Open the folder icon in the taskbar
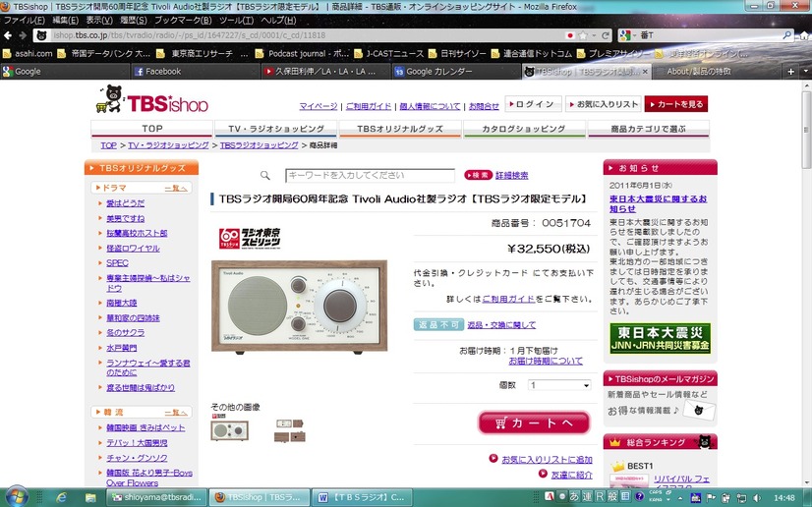Screen dimensions: 812x507 tap(90, 498)
